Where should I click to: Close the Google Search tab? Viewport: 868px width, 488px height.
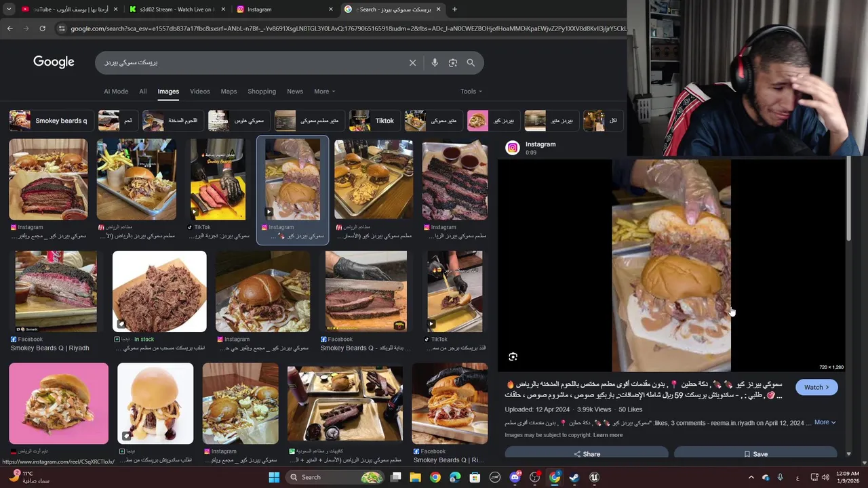[x=439, y=9]
